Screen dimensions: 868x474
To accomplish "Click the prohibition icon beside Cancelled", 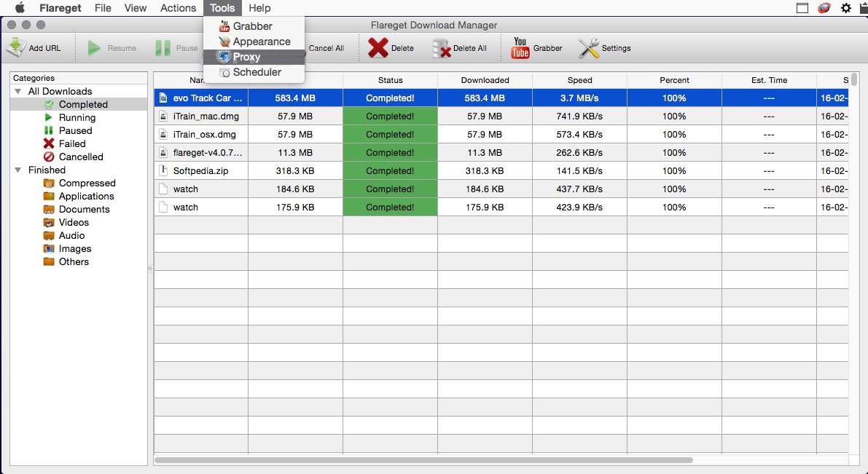I will tap(49, 157).
